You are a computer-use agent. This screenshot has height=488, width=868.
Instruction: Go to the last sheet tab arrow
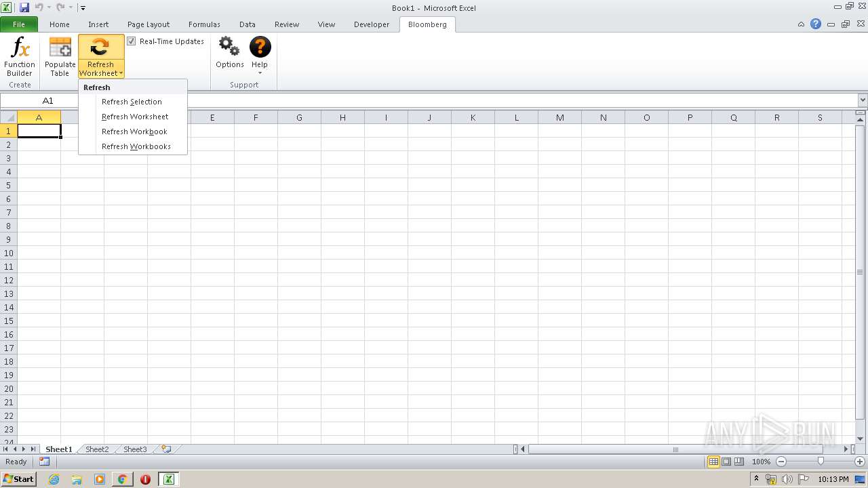[33, 449]
